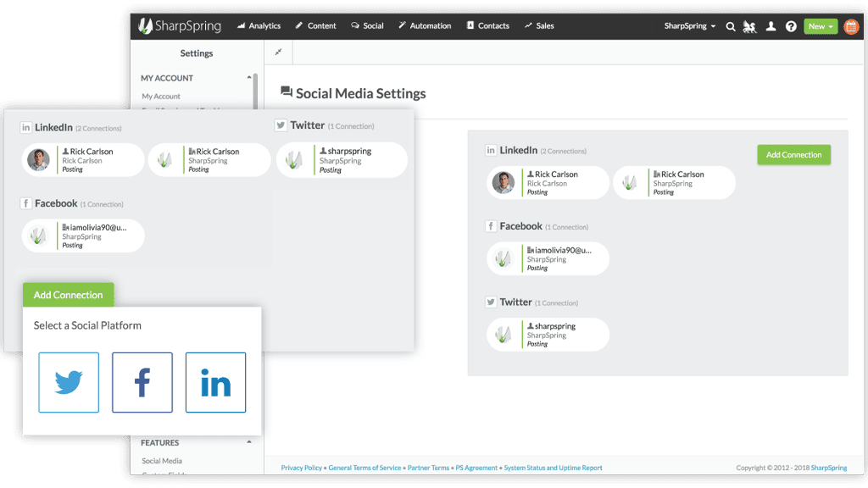Open the Automation menu
Screen dimensions: 868x488
point(425,26)
